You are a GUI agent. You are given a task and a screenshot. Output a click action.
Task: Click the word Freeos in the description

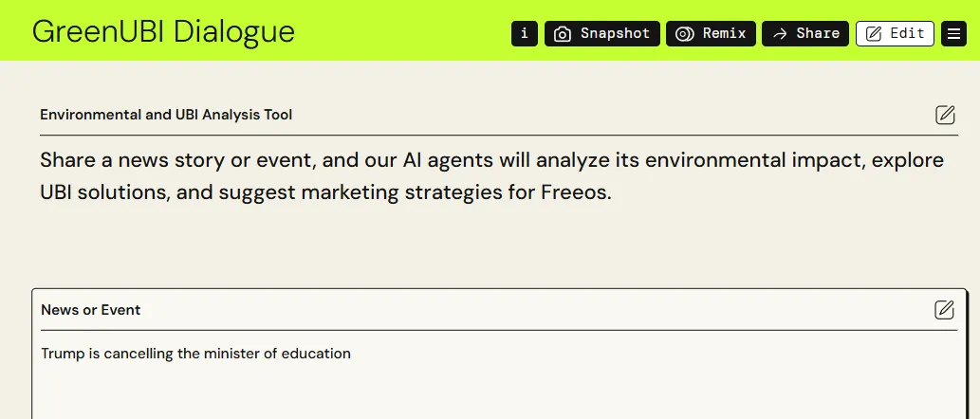[x=575, y=191]
